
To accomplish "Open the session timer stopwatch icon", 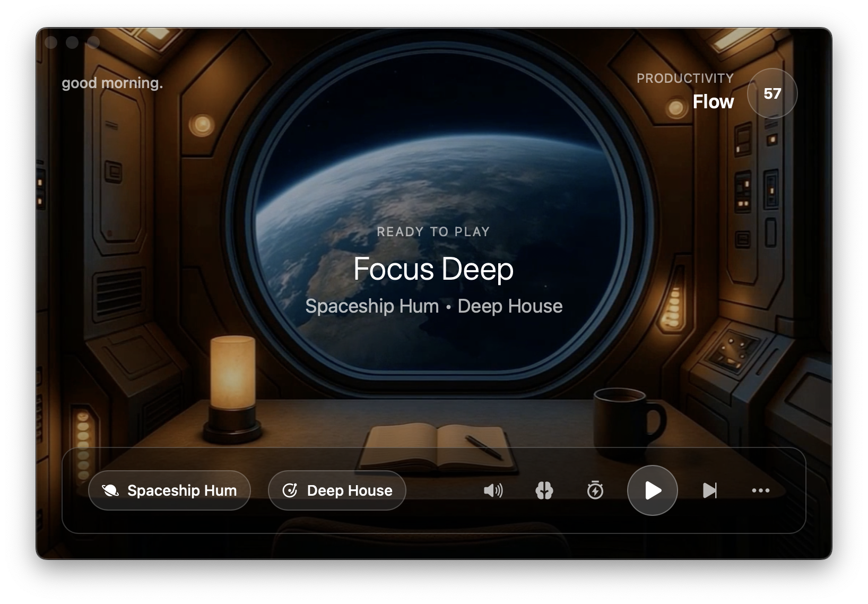I will (x=595, y=490).
